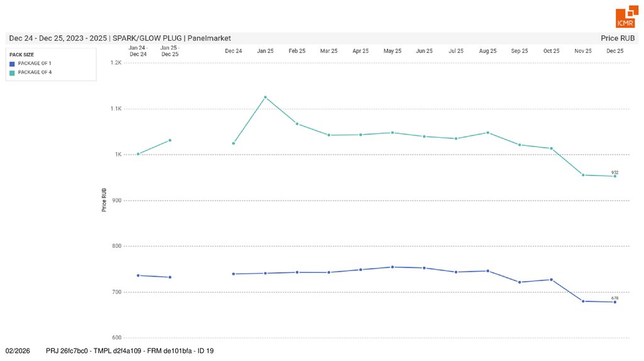Screen dimensions: 644x361
Task: Click the vertical Price RUB axis title
Action: (104, 200)
